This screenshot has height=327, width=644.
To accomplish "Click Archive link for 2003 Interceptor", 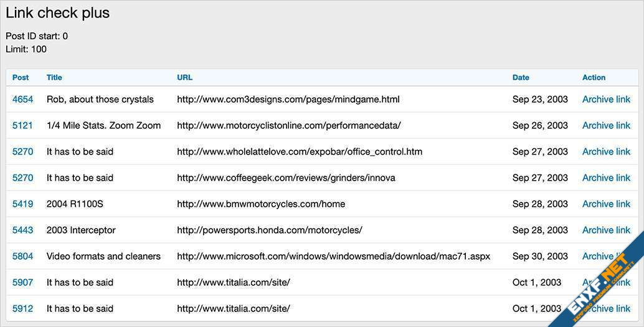I will pos(606,230).
